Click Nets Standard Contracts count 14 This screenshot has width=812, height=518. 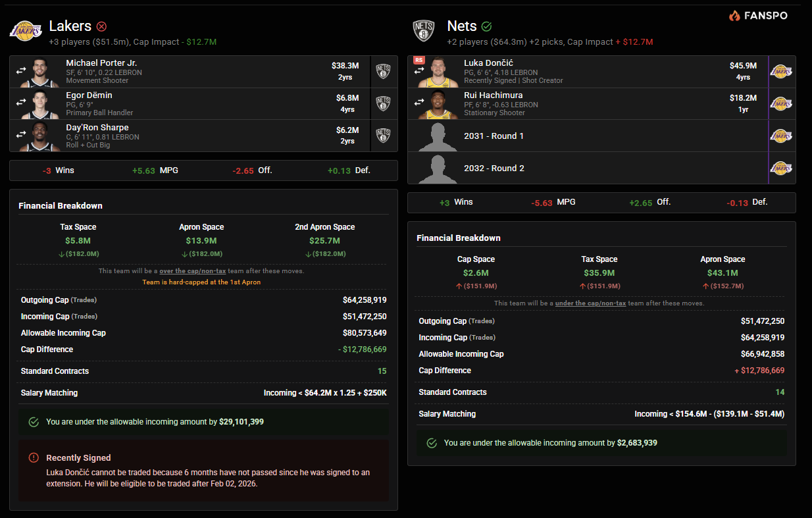tap(780, 392)
